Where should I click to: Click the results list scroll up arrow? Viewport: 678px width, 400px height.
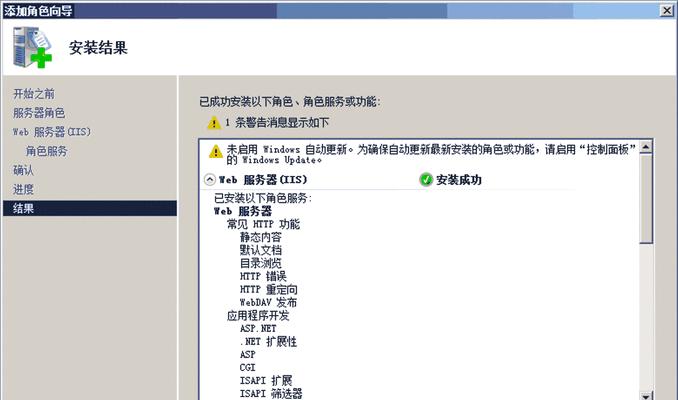point(646,147)
